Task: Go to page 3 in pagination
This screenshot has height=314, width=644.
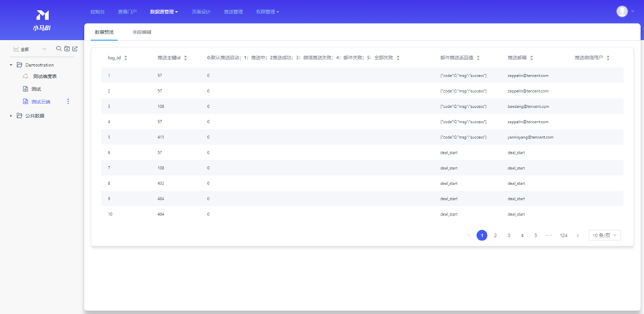Action: click(x=509, y=235)
